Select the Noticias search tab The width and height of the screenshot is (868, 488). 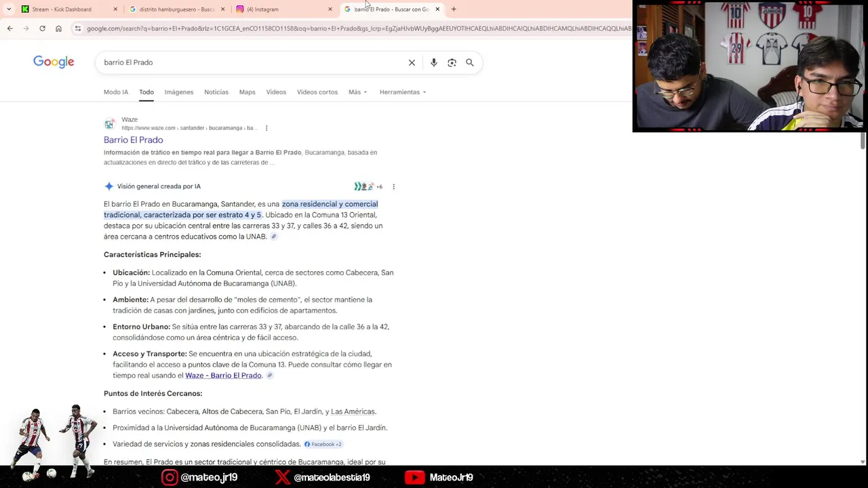[216, 92]
